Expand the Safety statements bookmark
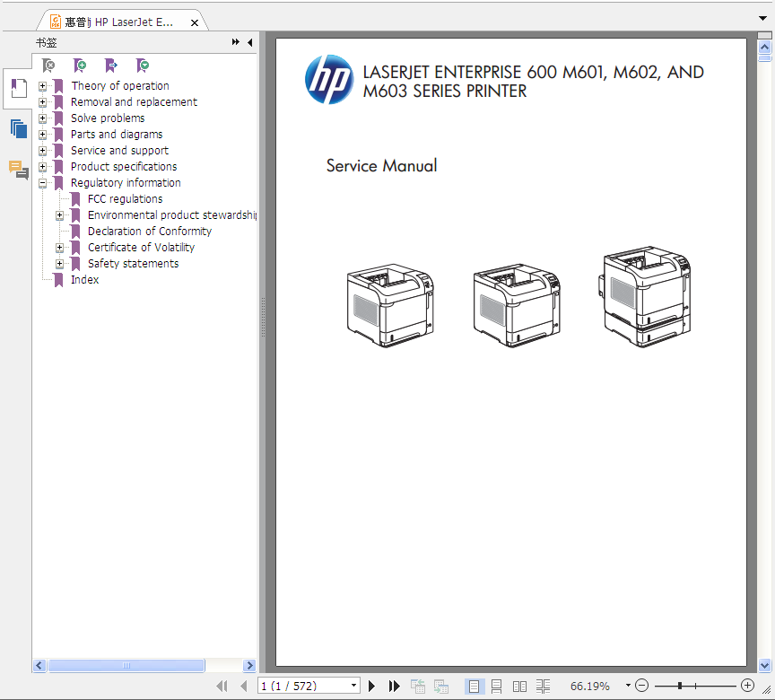Screen dimensions: 775x700 [x=59, y=264]
